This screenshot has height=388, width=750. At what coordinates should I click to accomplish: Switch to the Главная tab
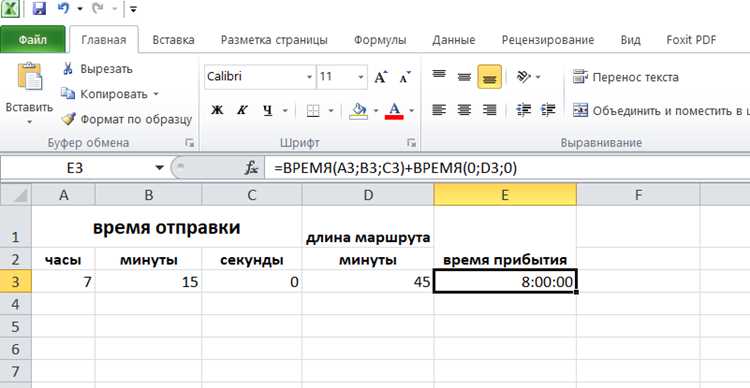tap(104, 40)
